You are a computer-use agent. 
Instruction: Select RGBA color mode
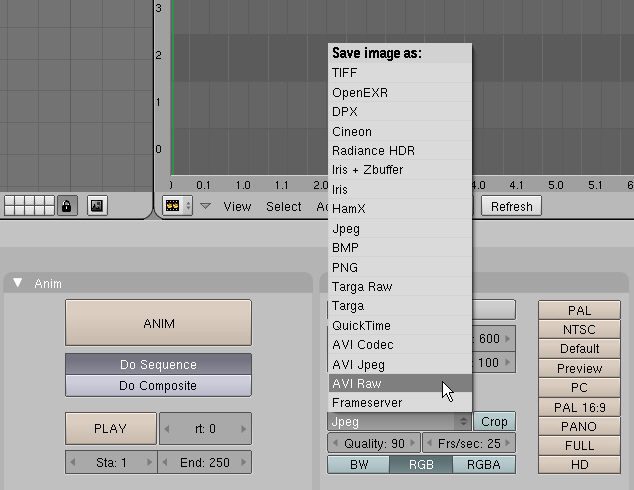(484, 465)
